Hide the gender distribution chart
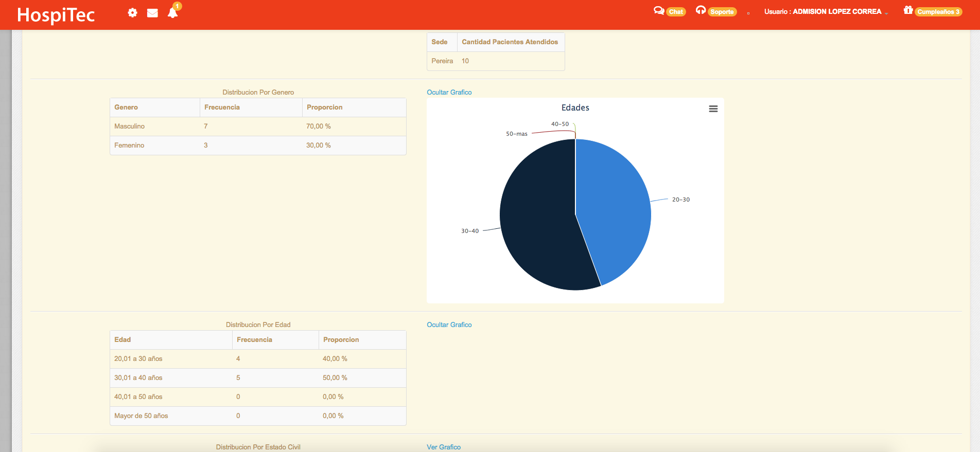 point(449,93)
